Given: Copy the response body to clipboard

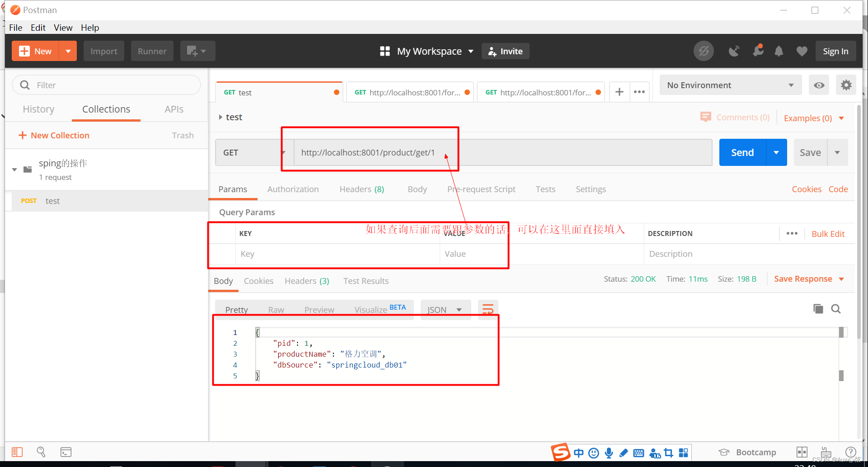Looking at the screenshot, I should (818, 309).
